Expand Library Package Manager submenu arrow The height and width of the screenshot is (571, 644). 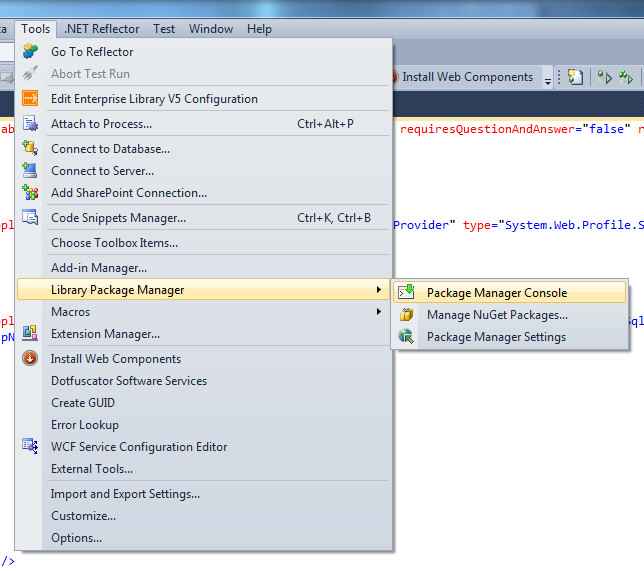[379, 290]
